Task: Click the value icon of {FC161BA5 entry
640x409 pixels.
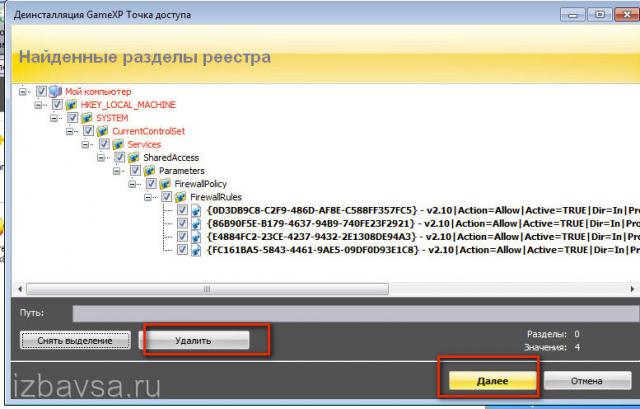Action: 196,250
